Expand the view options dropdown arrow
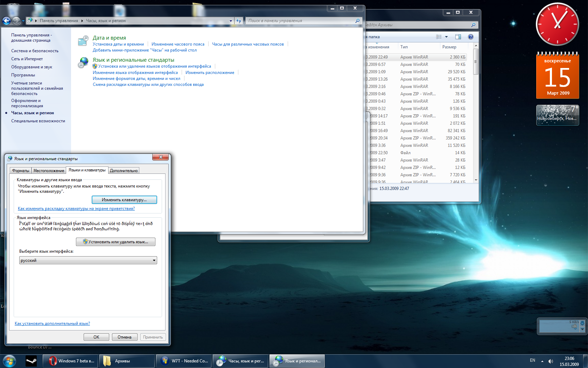 [446, 37]
